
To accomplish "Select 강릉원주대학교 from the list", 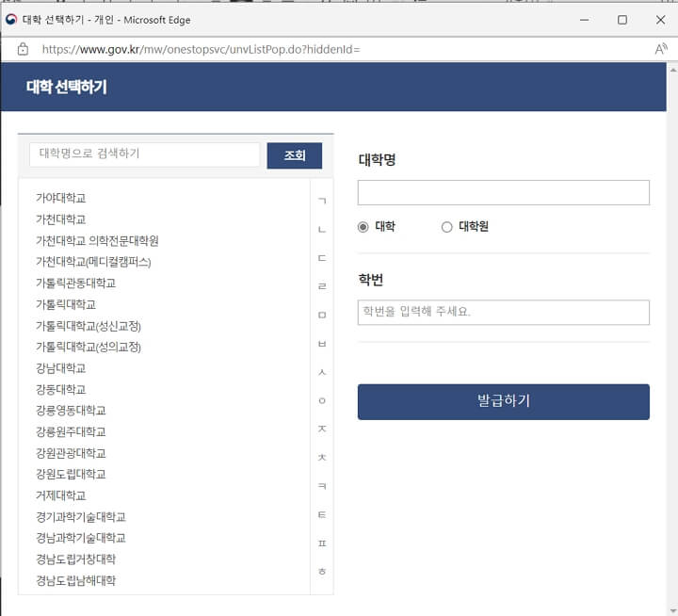I will tap(71, 431).
